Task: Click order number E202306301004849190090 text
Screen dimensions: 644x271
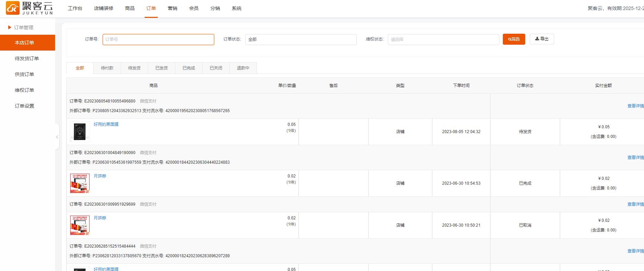Action: [110, 153]
